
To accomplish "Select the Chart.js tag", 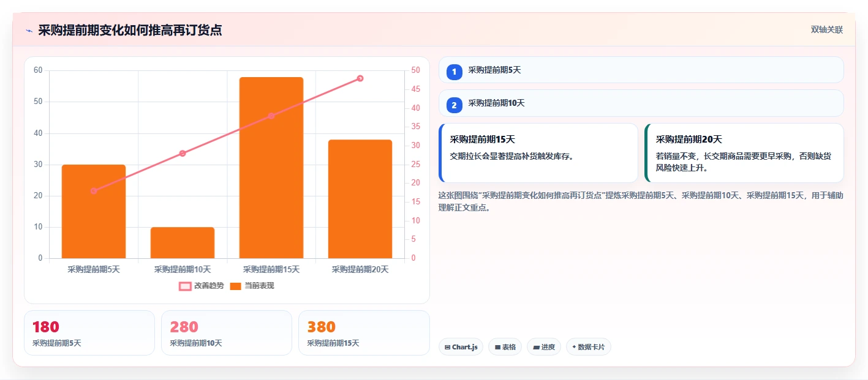I will (461, 347).
